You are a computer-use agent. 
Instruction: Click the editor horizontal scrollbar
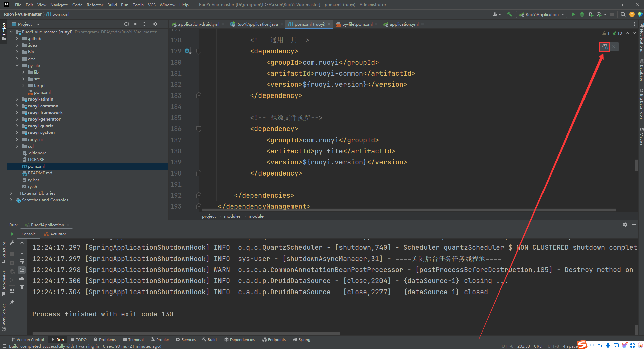(x=409, y=210)
